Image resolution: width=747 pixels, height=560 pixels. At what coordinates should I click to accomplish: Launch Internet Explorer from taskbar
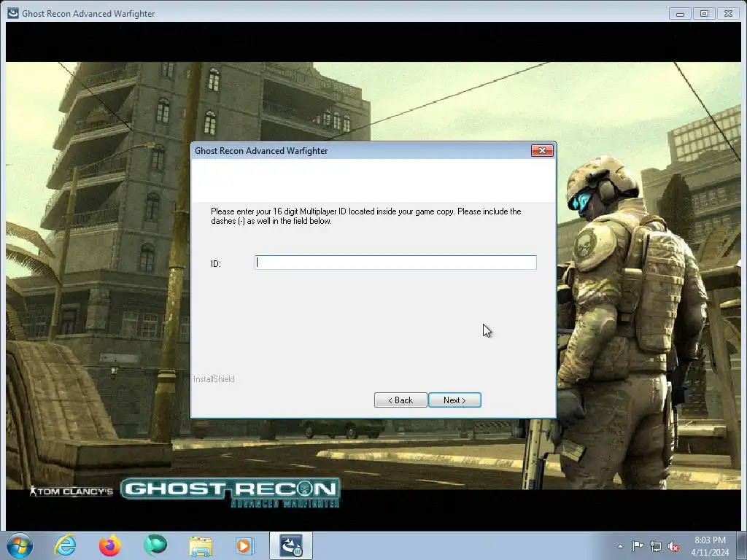tap(65, 545)
